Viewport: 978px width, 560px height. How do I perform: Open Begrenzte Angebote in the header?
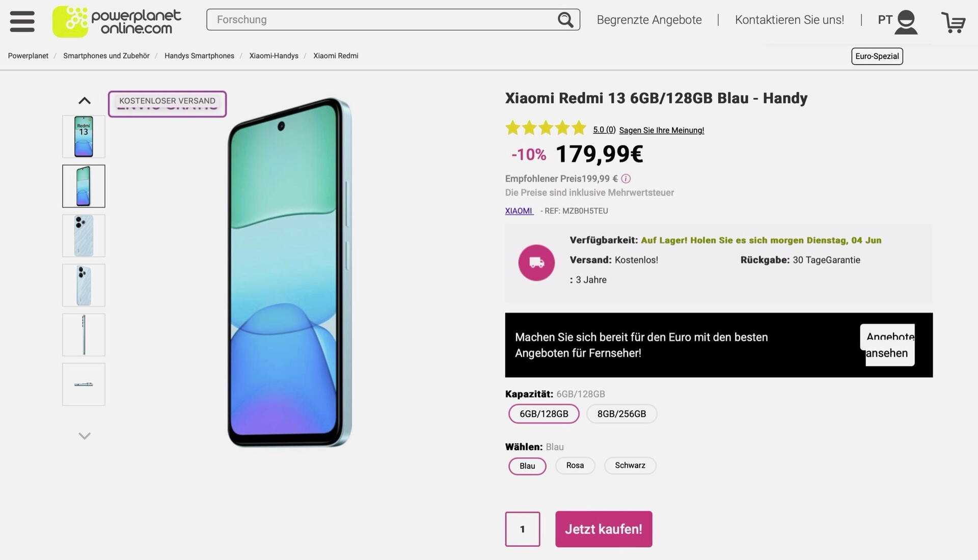coord(649,20)
